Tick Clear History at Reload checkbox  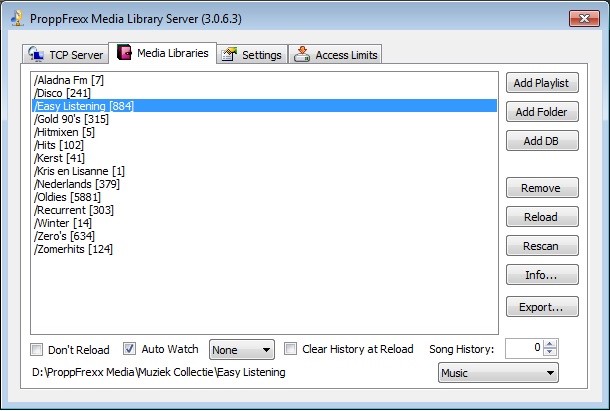(x=290, y=349)
